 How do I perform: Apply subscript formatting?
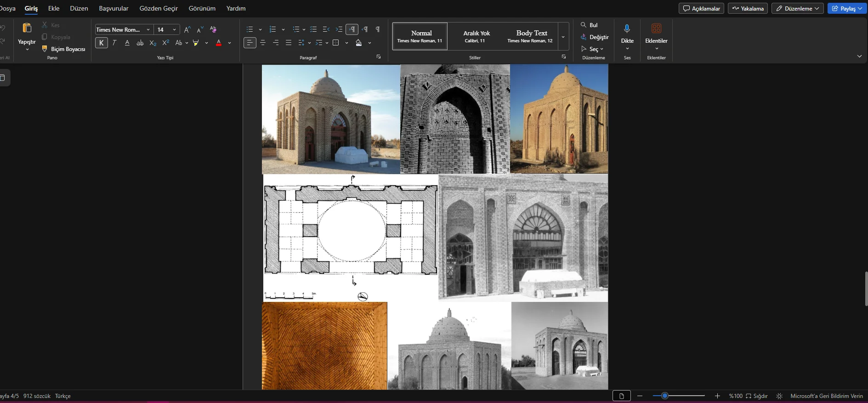tap(153, 43)
